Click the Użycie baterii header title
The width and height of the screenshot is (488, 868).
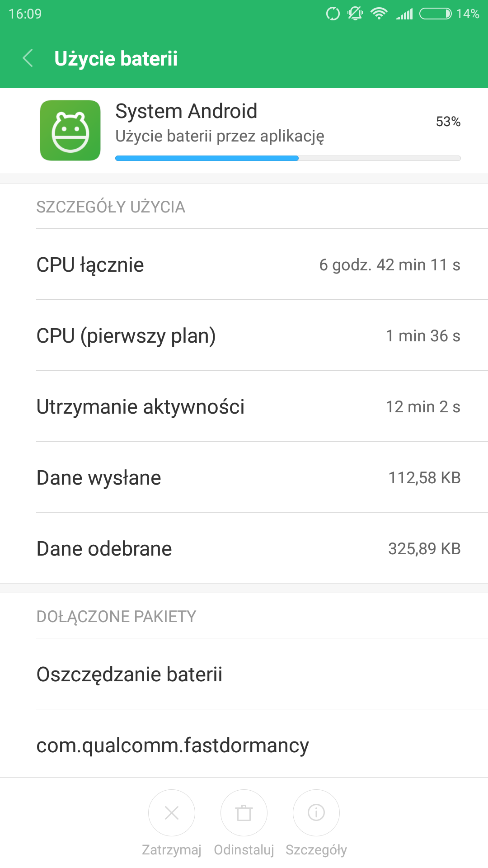click(x=116, y=59)
